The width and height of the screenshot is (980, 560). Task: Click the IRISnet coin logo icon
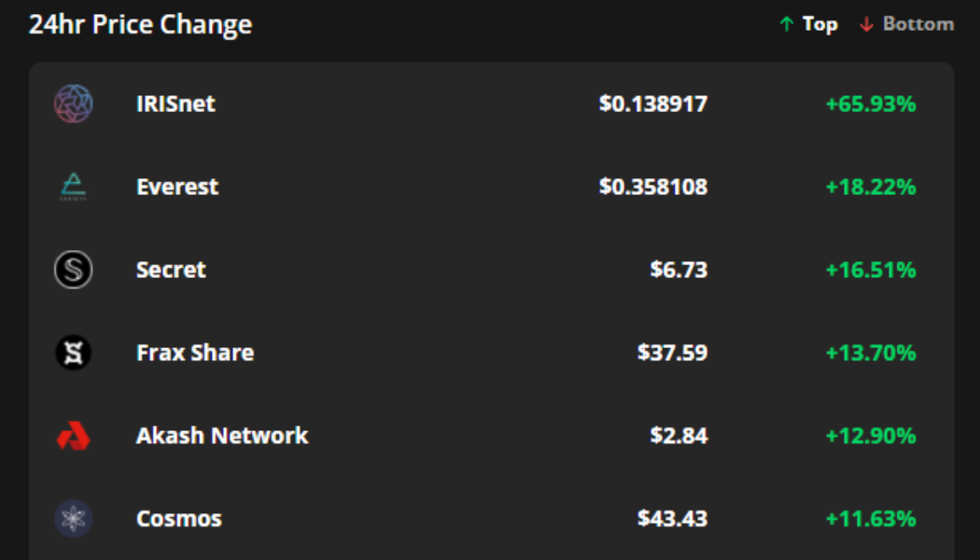(x=73, y=104)
